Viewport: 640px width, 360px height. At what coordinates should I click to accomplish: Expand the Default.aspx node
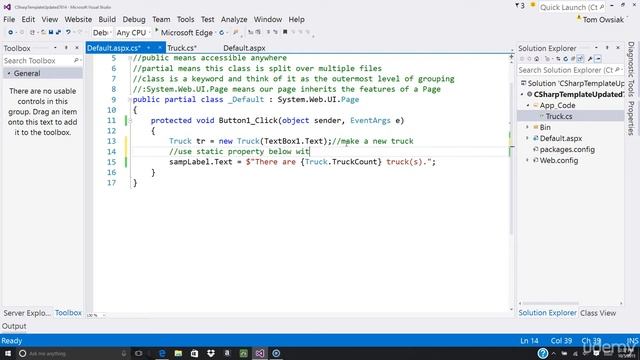[x=528, y=138]
